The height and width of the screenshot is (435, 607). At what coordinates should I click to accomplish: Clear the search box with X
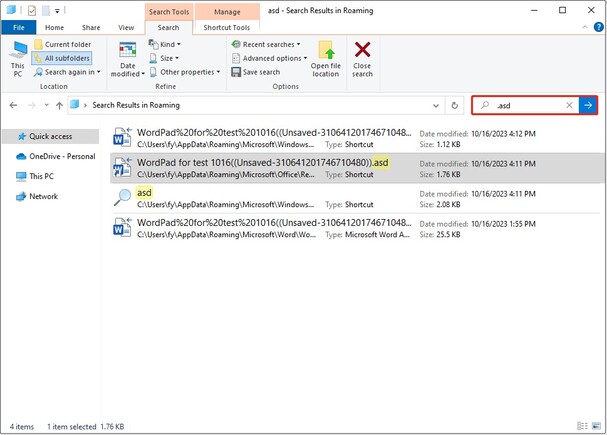pos(569,105)
